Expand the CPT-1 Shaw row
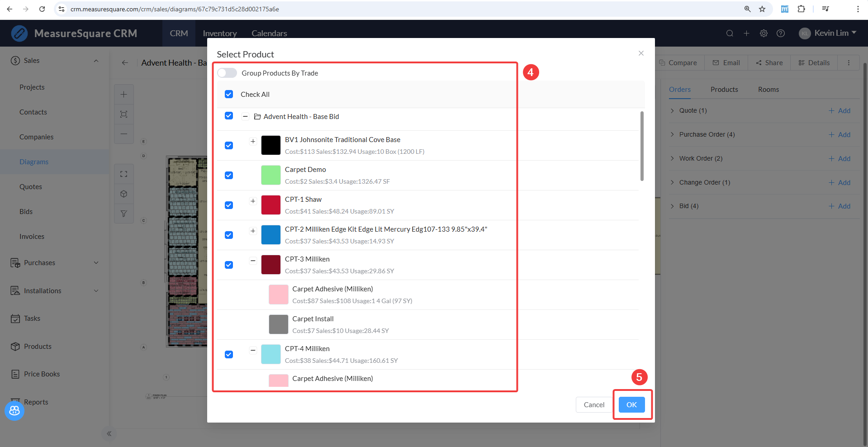The width and height of the screenshot is (868, 447). tap(253, 201)
